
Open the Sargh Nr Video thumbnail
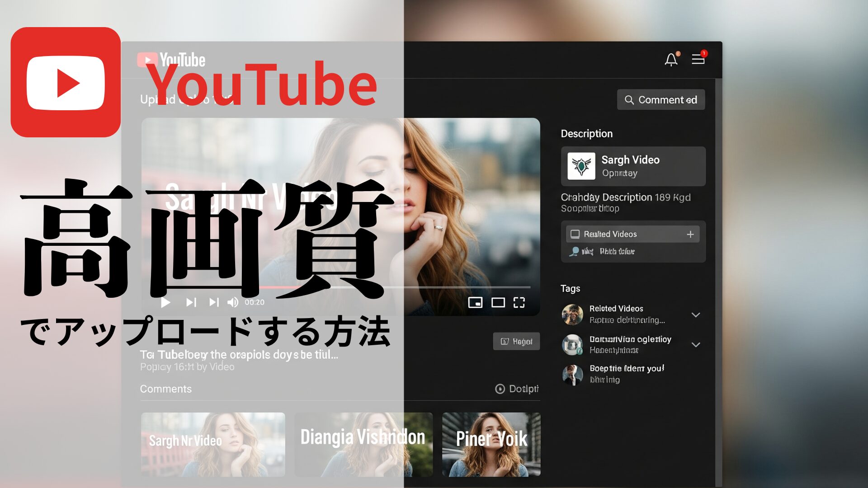pyautogui.click(x=213, y=444)
